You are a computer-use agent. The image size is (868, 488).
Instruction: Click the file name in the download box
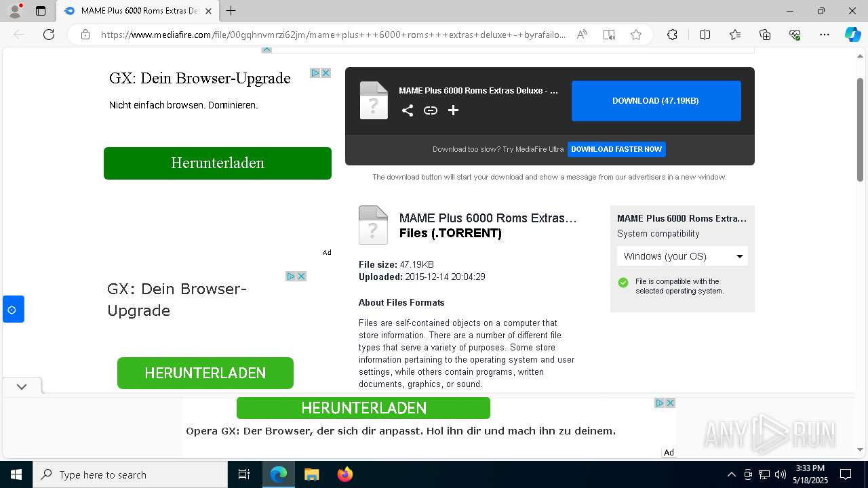click(479, 90)
